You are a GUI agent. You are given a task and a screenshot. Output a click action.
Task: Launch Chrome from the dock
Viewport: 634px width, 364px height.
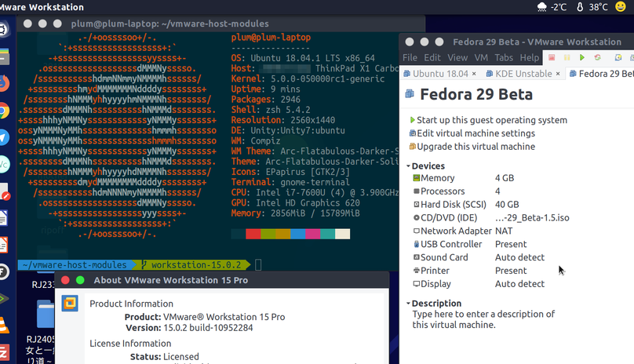click(4, 111)
